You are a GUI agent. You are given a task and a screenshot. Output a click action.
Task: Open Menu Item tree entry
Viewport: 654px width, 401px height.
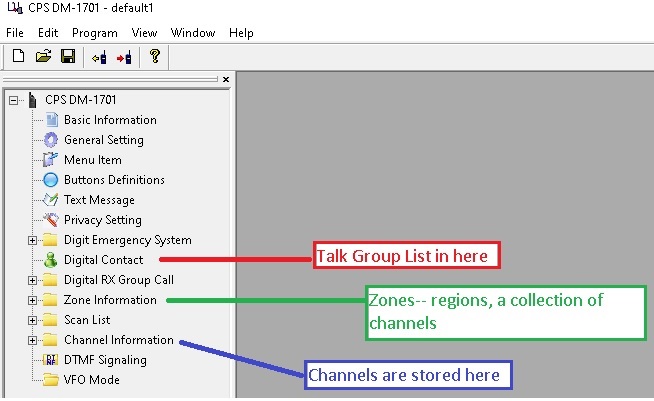pos(93,160)
